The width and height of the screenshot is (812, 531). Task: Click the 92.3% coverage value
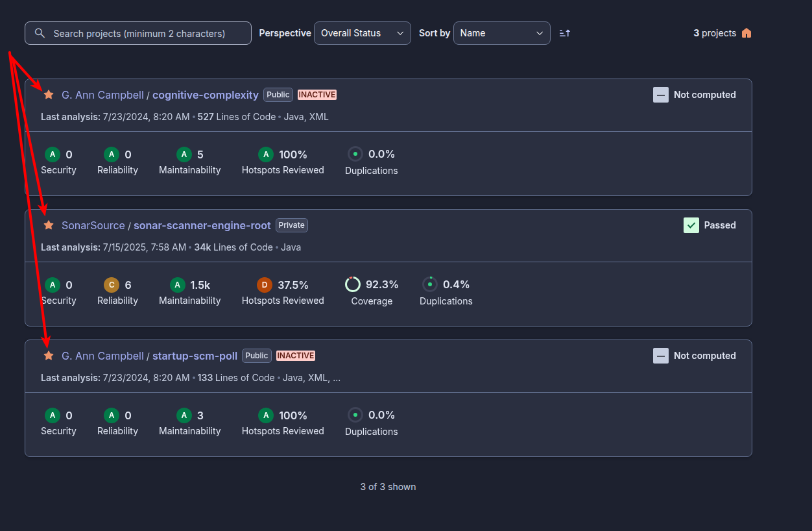[x=382, y=284]
